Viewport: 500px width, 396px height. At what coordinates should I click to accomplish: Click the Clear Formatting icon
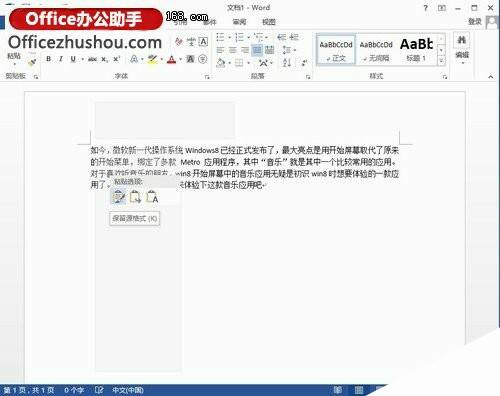pos(179,42)
